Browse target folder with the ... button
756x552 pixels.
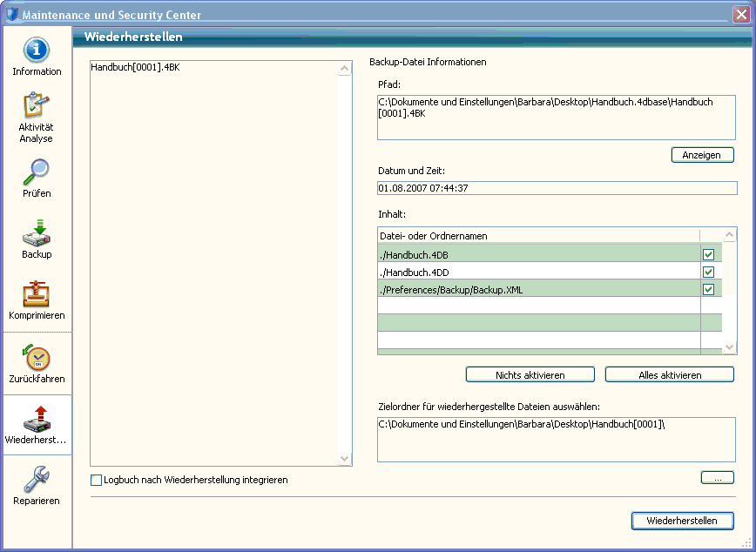pos(717,477)
